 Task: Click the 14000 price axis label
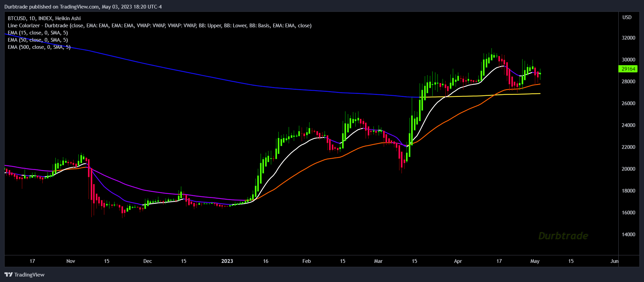point(628,234)
